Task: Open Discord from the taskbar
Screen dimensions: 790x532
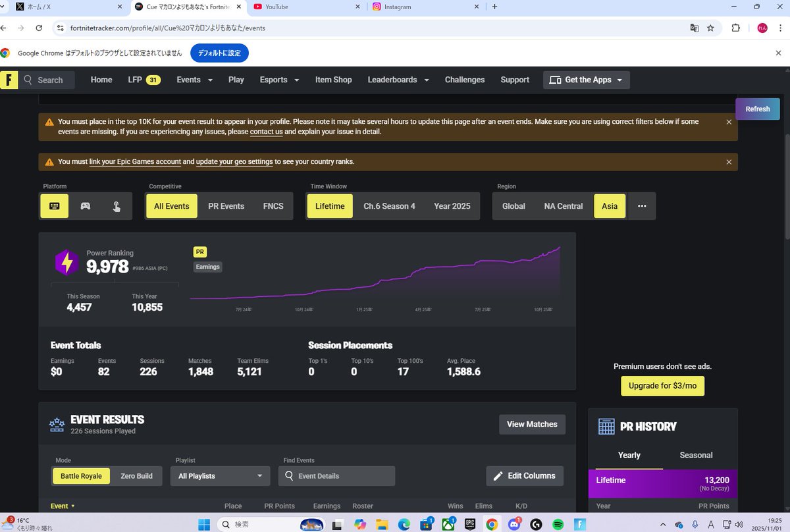Action: point(514,524)
